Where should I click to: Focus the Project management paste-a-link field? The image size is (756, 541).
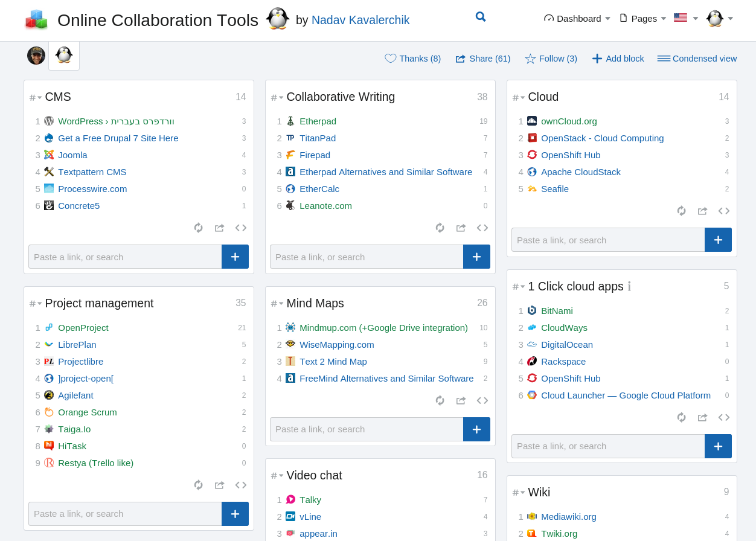pyautogui.click(x=125, y=514)
